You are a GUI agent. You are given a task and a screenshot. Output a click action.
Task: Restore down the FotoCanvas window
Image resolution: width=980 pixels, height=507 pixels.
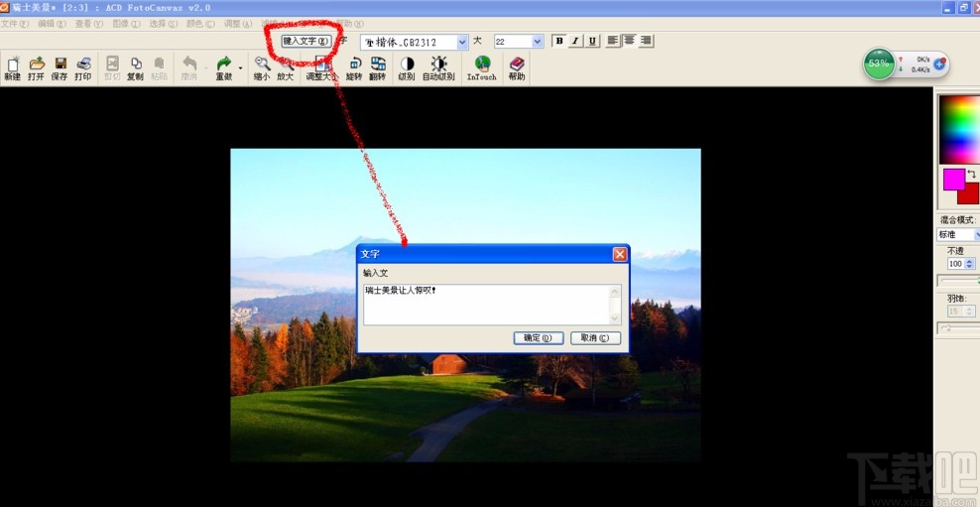963,8
